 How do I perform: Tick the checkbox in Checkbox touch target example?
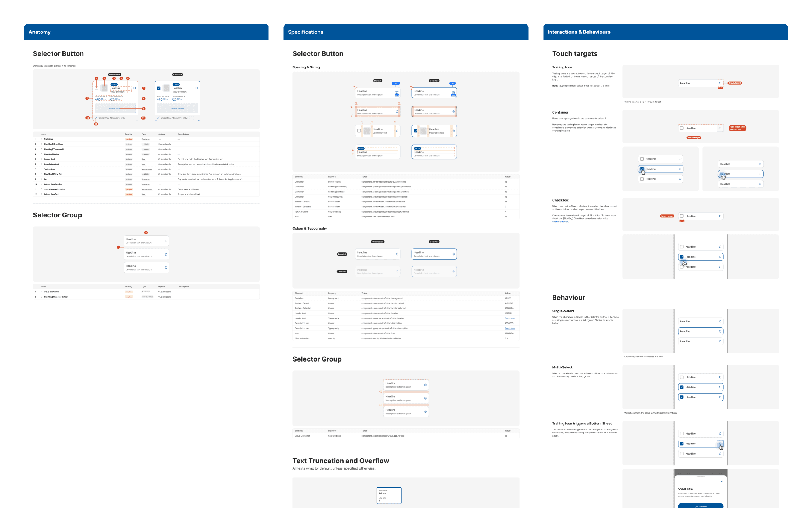click(682, 216)
